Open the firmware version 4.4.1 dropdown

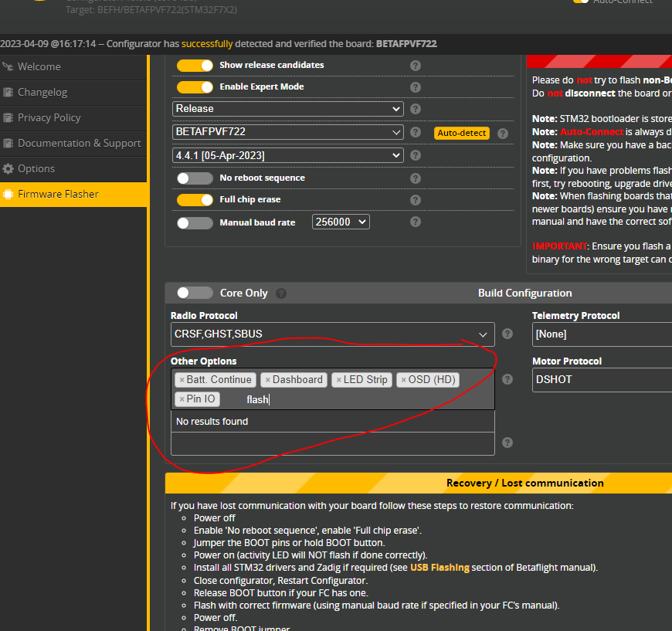pos(287,156)
